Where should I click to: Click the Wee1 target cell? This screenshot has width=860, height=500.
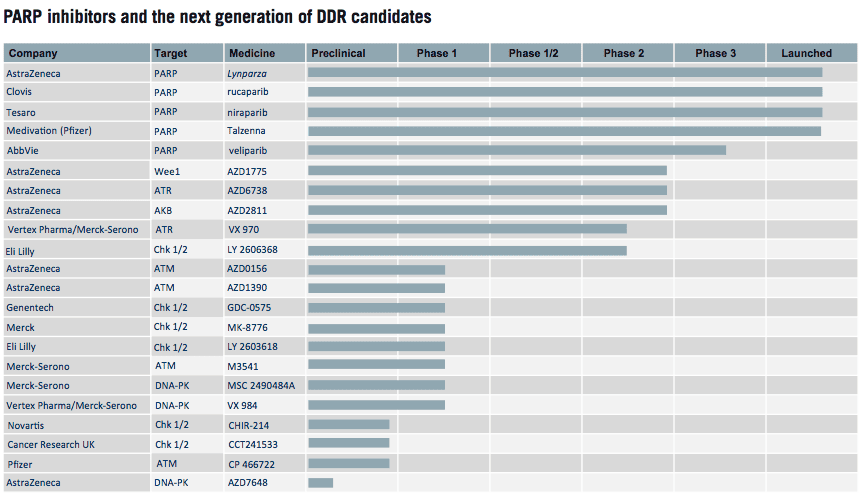pos(166,171)
